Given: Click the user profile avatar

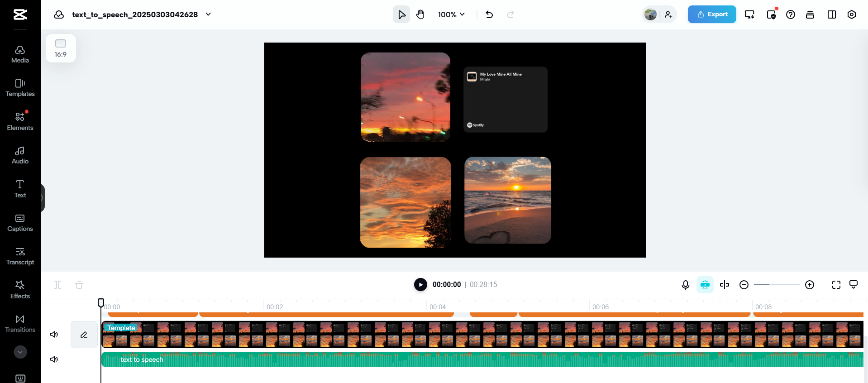Looking at the screenshot, I should 650,14.
